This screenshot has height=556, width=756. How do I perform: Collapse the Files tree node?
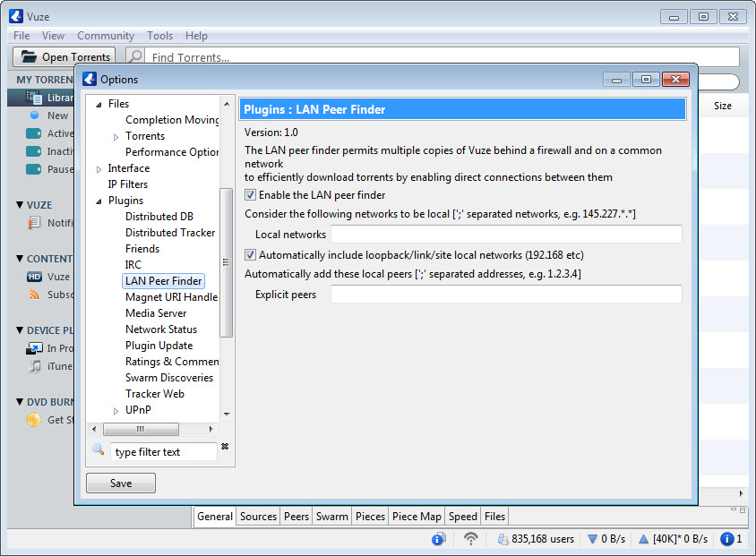99,105
